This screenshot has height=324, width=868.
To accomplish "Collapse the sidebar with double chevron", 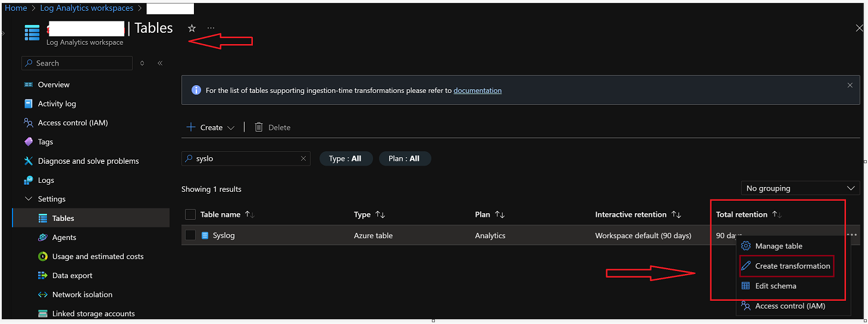I will 160,63.
